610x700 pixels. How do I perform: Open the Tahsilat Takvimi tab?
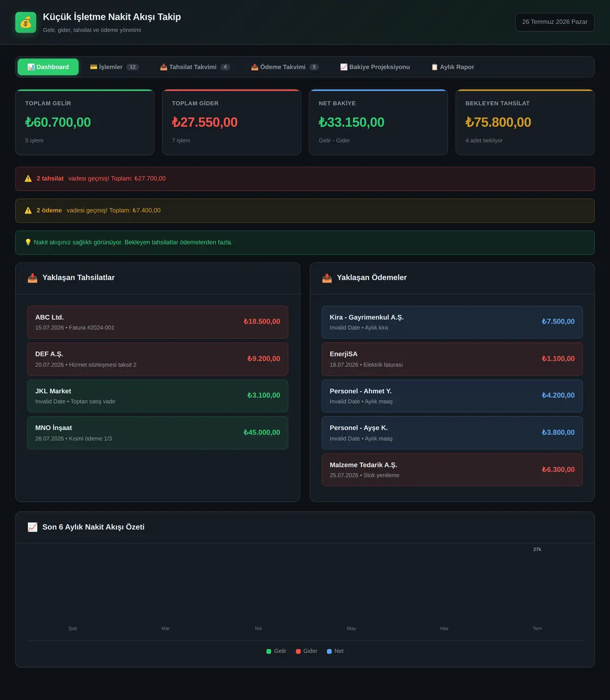coord(195,67)
